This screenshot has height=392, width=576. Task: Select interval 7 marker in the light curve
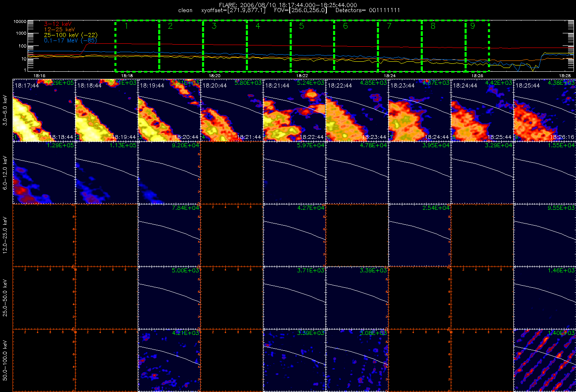pyautogui.click(x=389, y=26)
